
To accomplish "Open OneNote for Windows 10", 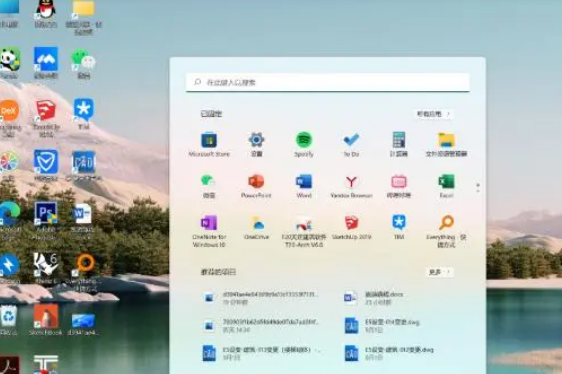I will click(209, 231).
